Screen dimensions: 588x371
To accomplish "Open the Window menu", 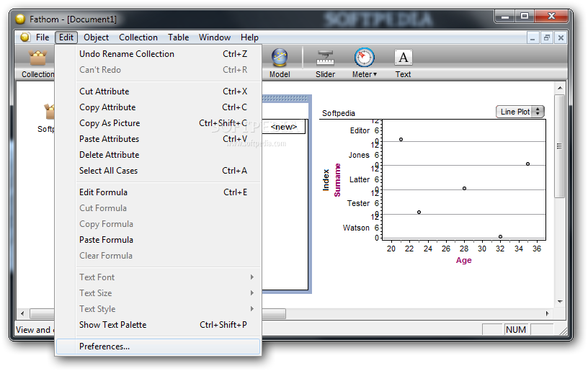I will coord(215,37).
